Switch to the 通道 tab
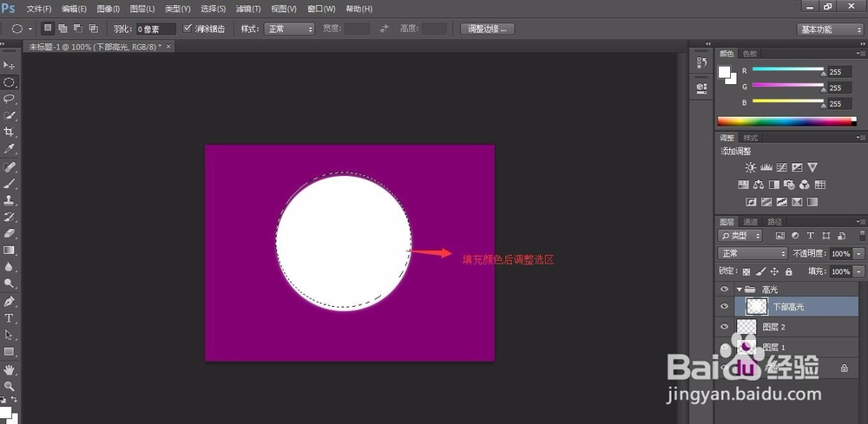This screenshot has height=424, width=868. (751, 222)
